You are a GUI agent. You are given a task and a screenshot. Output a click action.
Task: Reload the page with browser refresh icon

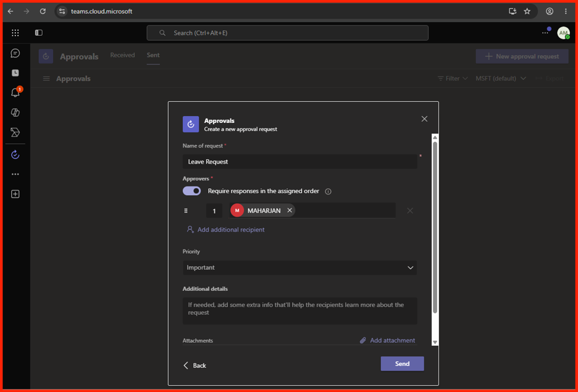coord(43,12)
